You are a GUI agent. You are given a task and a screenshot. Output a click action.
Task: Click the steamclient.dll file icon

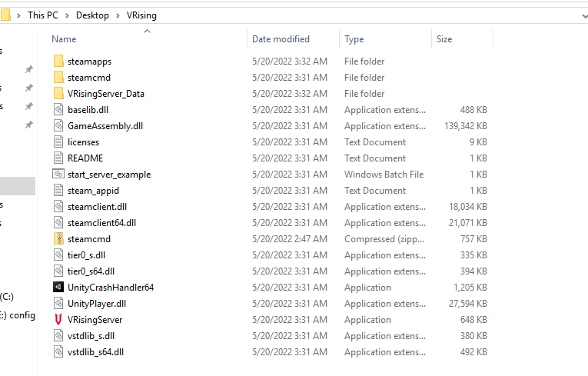click(58, 206)
